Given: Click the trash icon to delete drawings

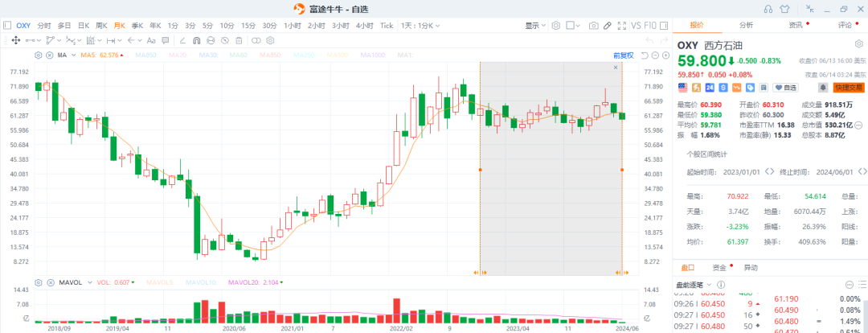Looking at the screenshot, I should point(239,40).
